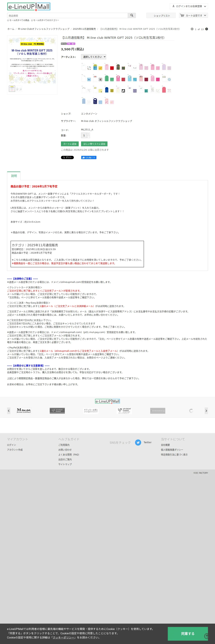Click the Entame Zone shop name

(x=89, y=114)
